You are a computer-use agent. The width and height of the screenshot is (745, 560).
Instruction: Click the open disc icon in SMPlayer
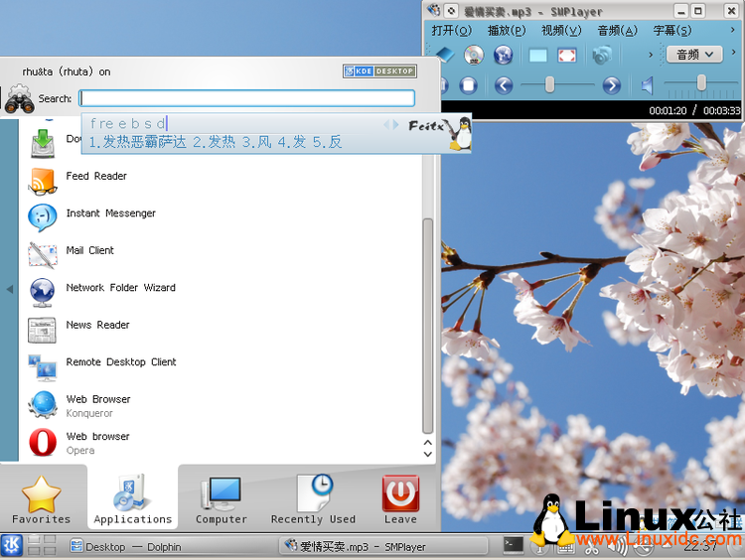(x=473, y=56)
